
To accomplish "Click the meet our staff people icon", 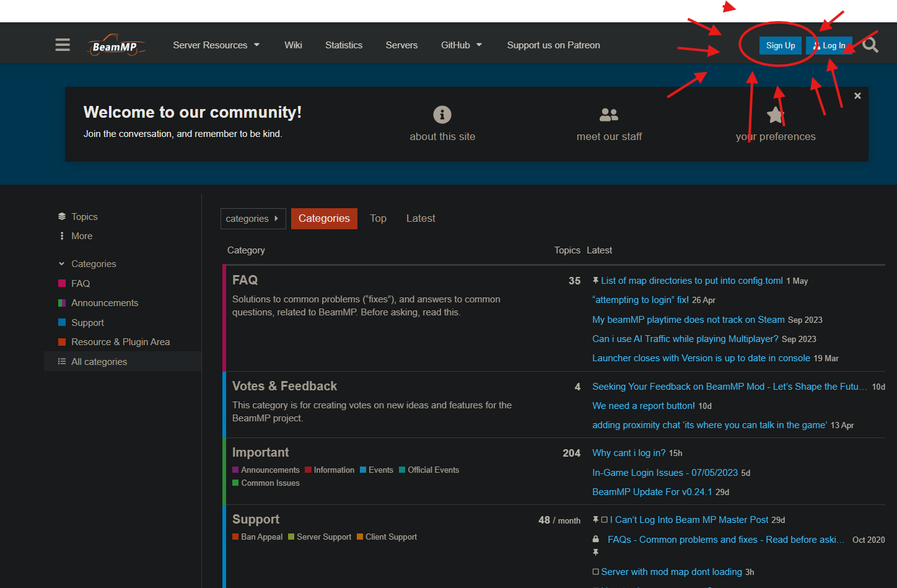I will 609,115.
